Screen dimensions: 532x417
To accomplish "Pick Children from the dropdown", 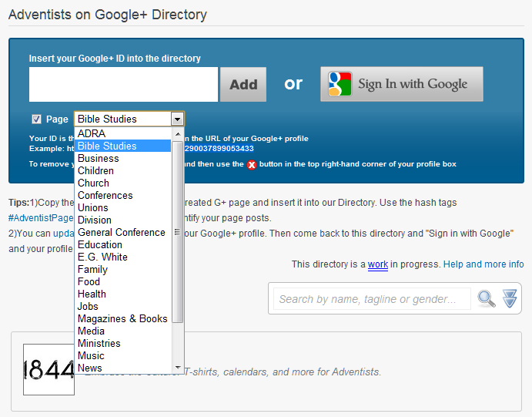I will pyautogui.click(x=123, y=170).
